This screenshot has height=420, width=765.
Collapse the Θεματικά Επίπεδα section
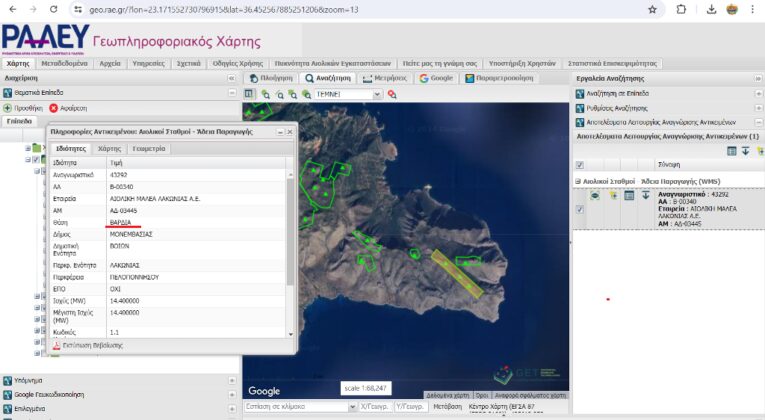[232, 93]
